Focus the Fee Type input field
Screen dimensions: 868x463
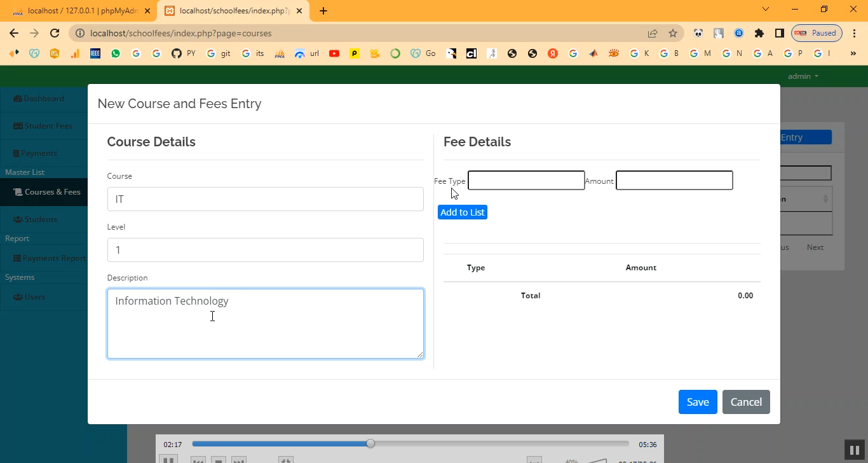(x=526, y=181)
